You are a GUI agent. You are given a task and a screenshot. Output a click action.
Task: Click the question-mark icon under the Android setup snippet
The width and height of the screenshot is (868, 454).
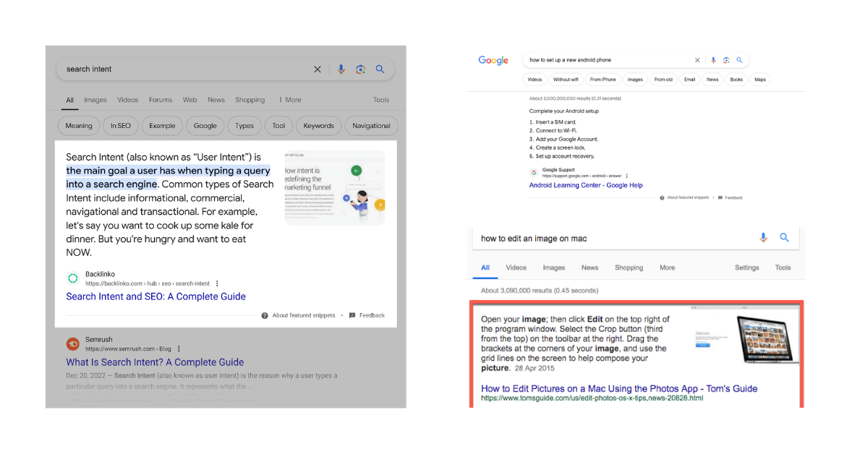coord(662,197)
